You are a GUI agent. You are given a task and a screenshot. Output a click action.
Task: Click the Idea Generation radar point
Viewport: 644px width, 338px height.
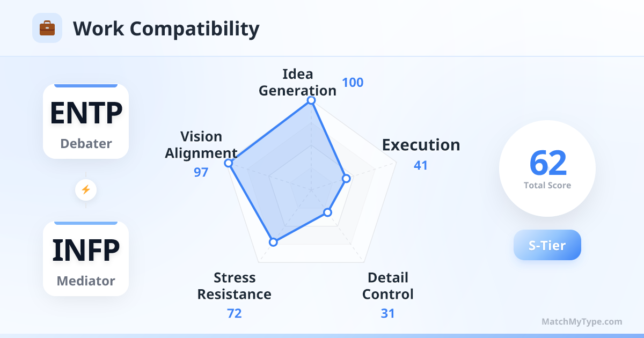[x=311, y=100]
